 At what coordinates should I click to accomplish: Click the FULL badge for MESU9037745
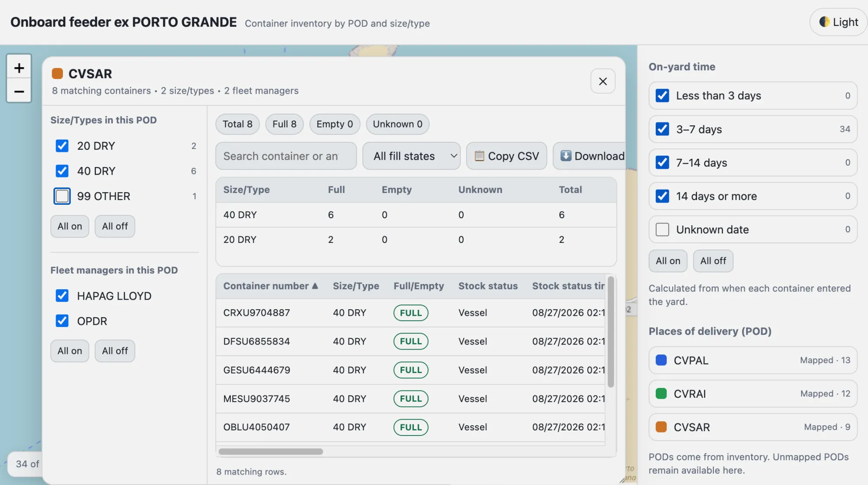point(411,399)
